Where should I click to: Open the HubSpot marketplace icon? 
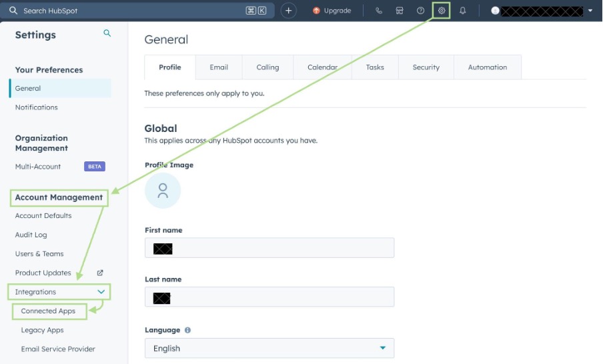click(x=400, y=11)
